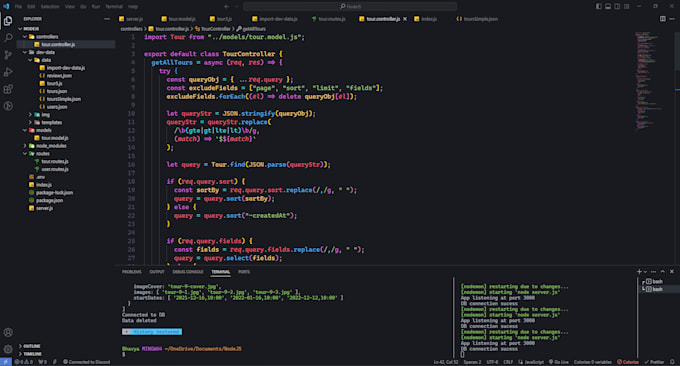Open package.json in the explorer
The height and width of the screenshot is (366, 680).
(x=49, y=200)
